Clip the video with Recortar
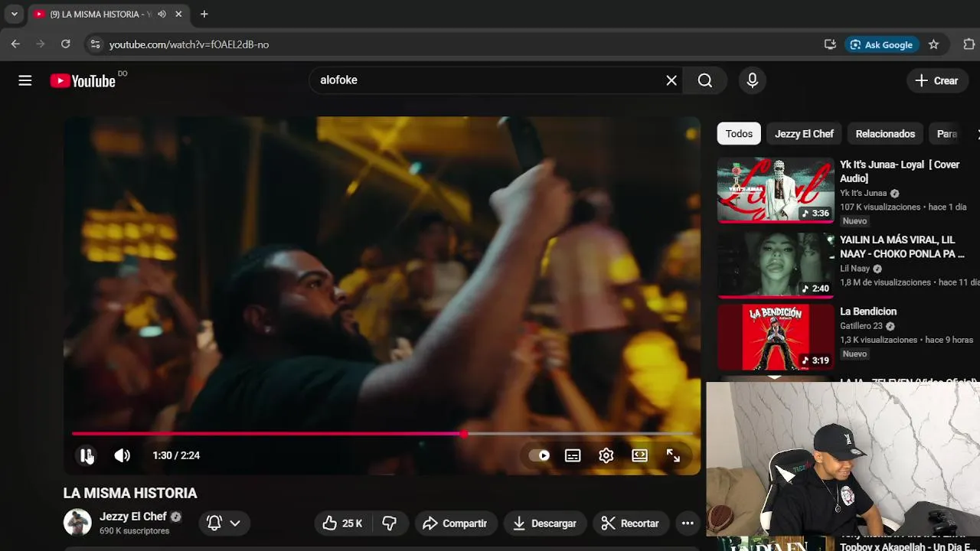Screen dimensions: 980x551 tap(630, 523)
